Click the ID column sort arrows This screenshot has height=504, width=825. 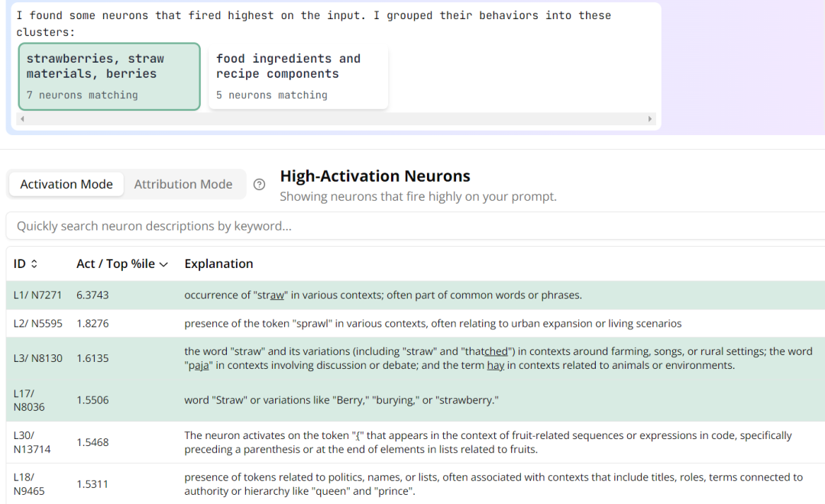pos(34,263)
